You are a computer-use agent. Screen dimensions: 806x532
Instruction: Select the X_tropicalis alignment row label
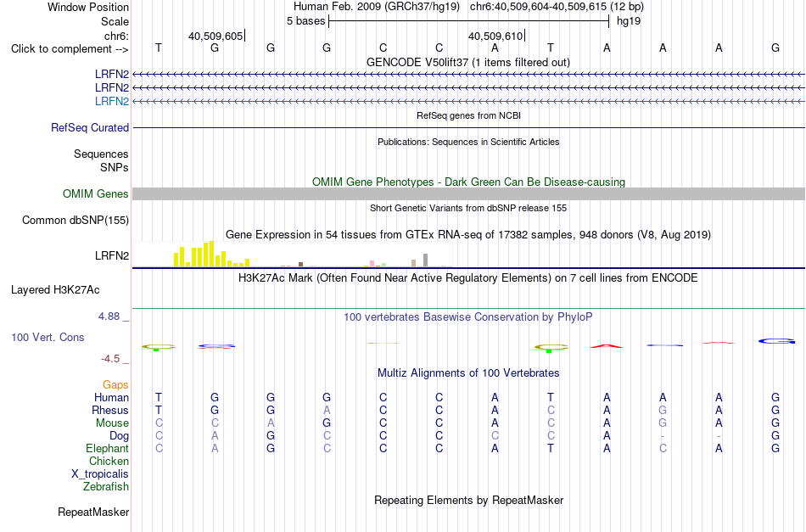100,474
